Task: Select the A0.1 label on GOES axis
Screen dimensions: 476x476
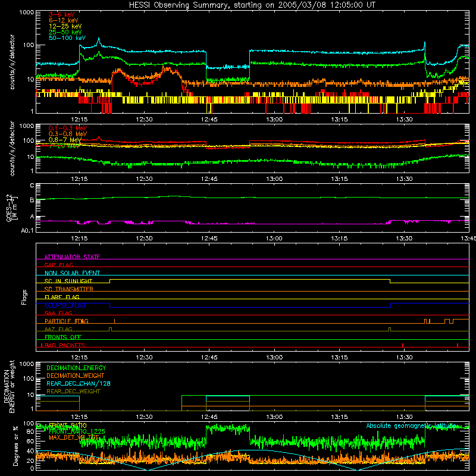Action: coord(27,231)
